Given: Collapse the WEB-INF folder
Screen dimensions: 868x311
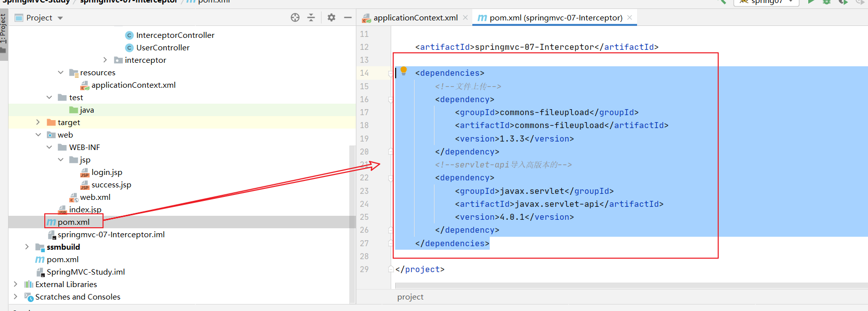Looking at the screenshot, I should coord(49,147).
